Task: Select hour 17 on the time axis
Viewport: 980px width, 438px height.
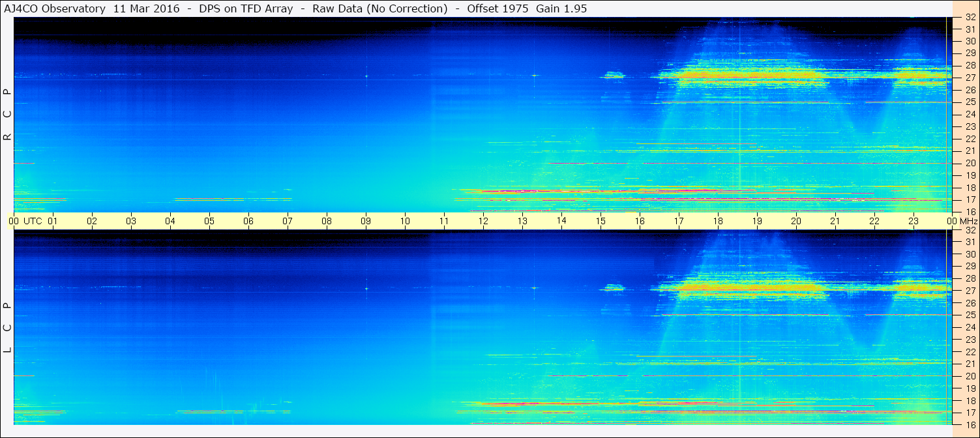Action: click(679, 221)
